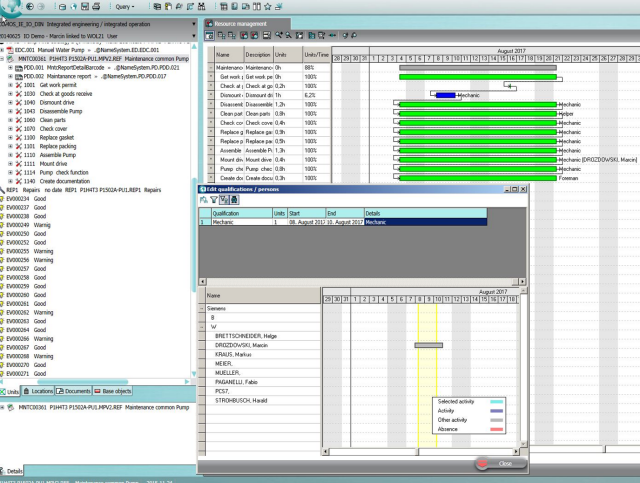Click the clipboard paste icon in main toolbar
Viewport: 640px width, 483px height.
[168, 7]
